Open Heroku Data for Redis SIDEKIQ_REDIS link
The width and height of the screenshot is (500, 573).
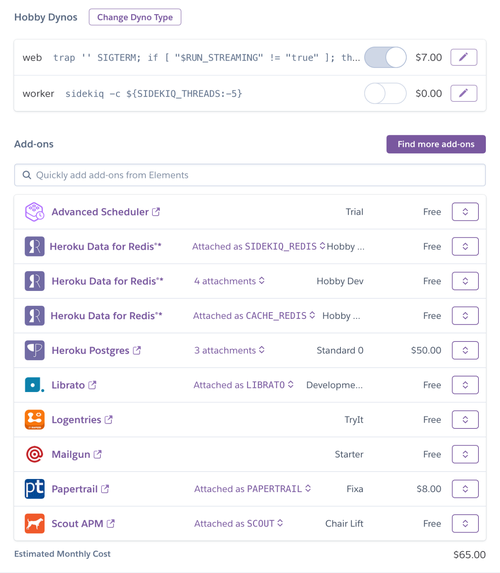pyautogui.click(x=105, y=246)
